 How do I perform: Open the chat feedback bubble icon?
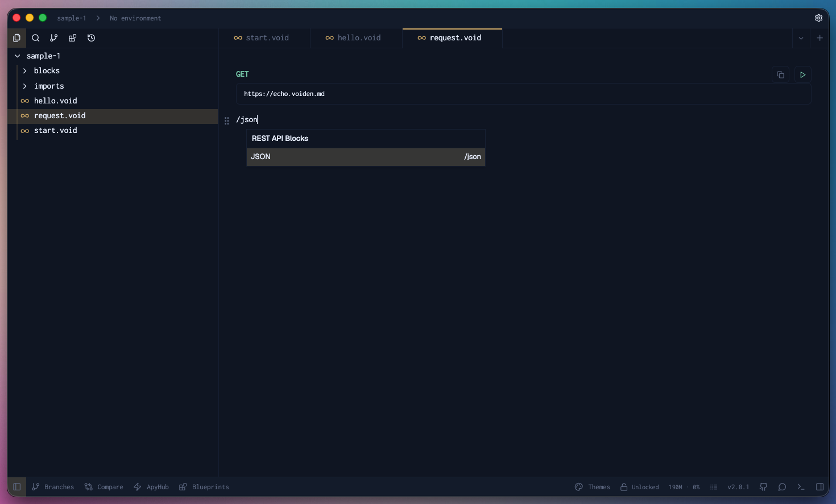coord(782,487)
